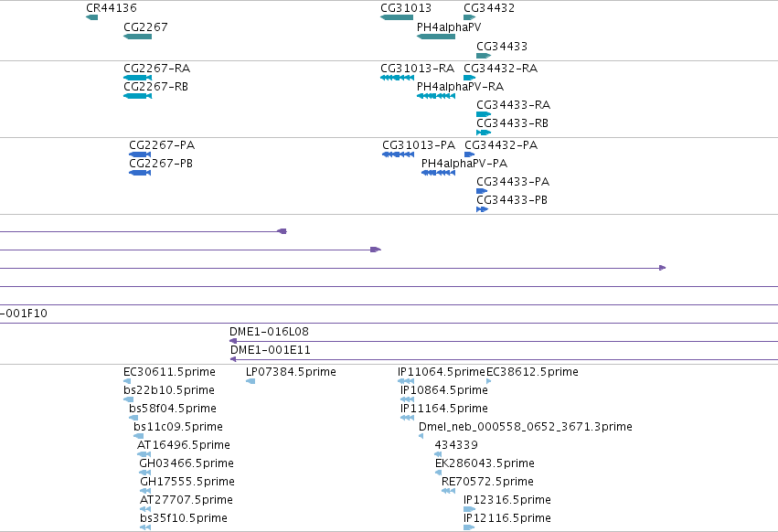Click transcript CG34432-RA label

pos(501,68)
